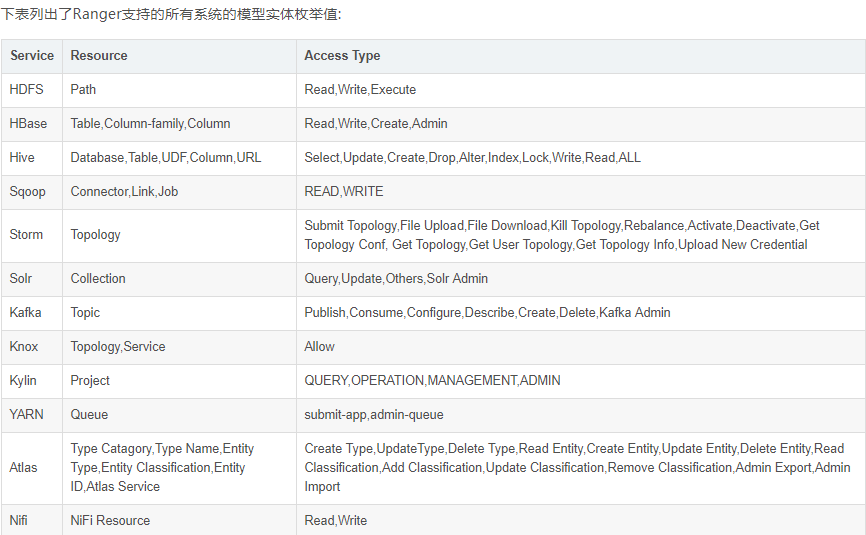
Task: Select the Collection resource cell
Action: (179, 279)
